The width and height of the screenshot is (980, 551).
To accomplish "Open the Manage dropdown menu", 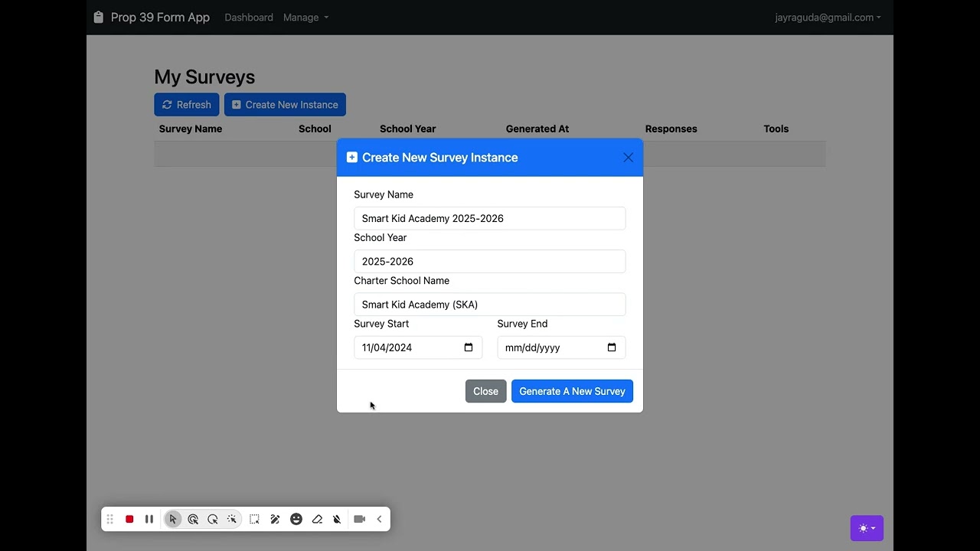I will click(305, 18).
